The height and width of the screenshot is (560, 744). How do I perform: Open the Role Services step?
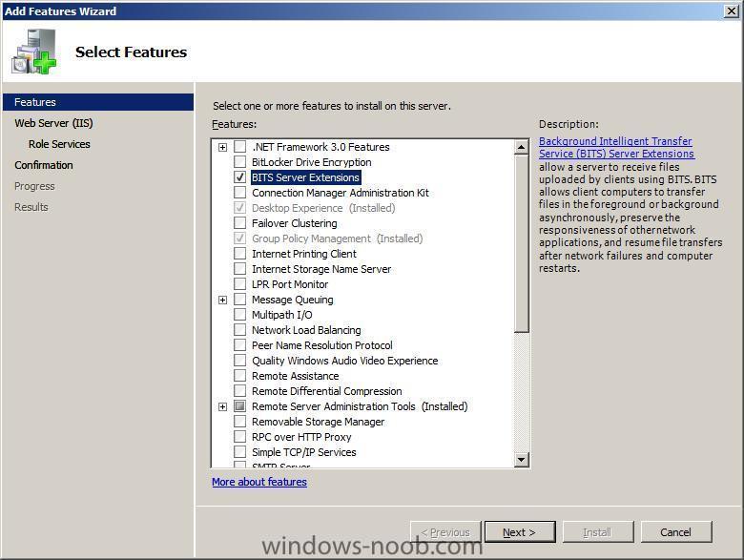(x=59, y=144)
